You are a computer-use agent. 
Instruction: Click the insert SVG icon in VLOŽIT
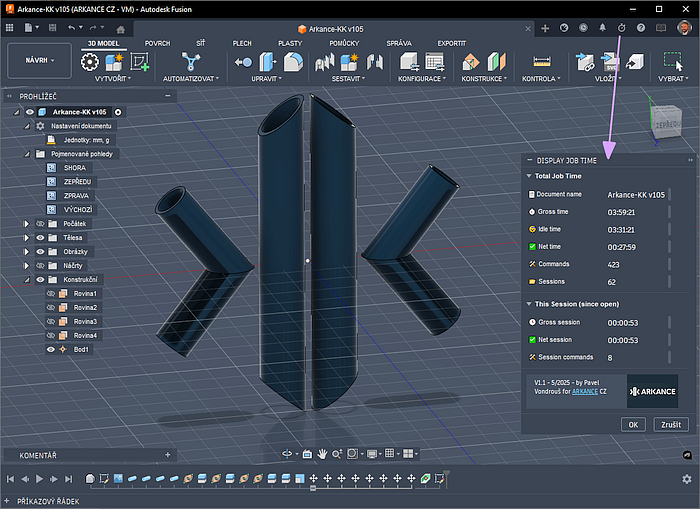(x=610, y=62)
